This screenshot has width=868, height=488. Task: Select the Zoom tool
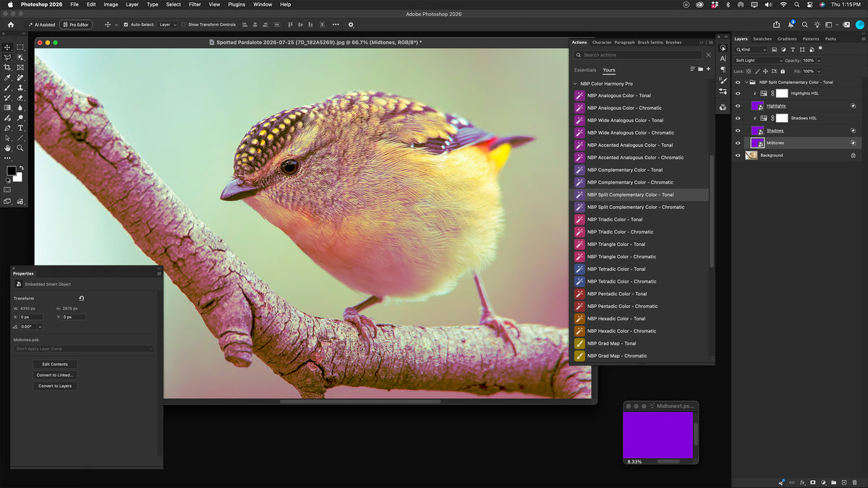pyautogui.click(x=20, y=148)
